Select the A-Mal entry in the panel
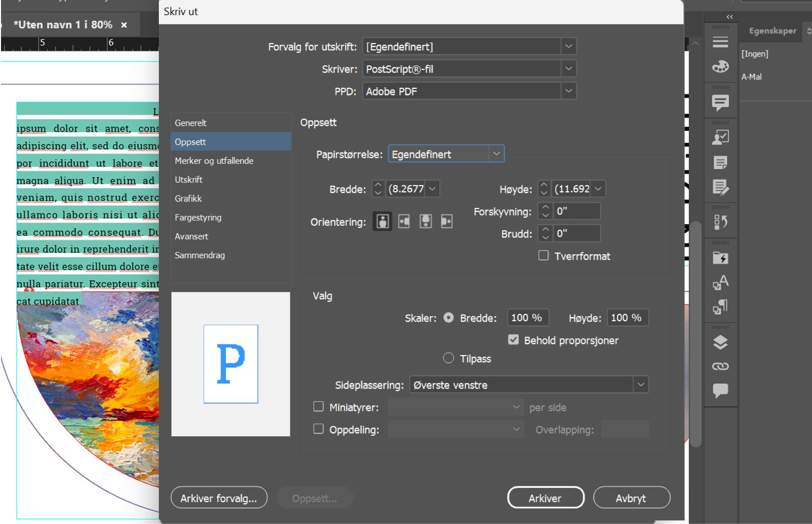This screenshot has width=812, height=524. point(752,77)
